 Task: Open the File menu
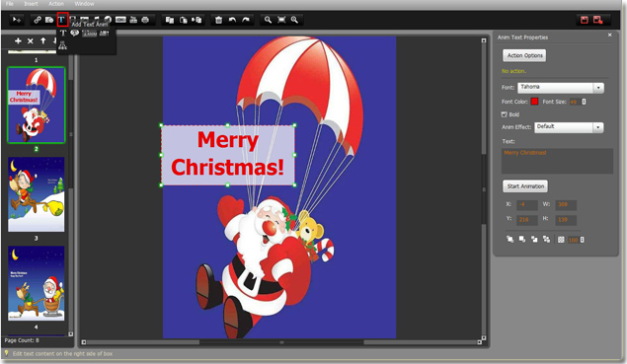[10, 4]
